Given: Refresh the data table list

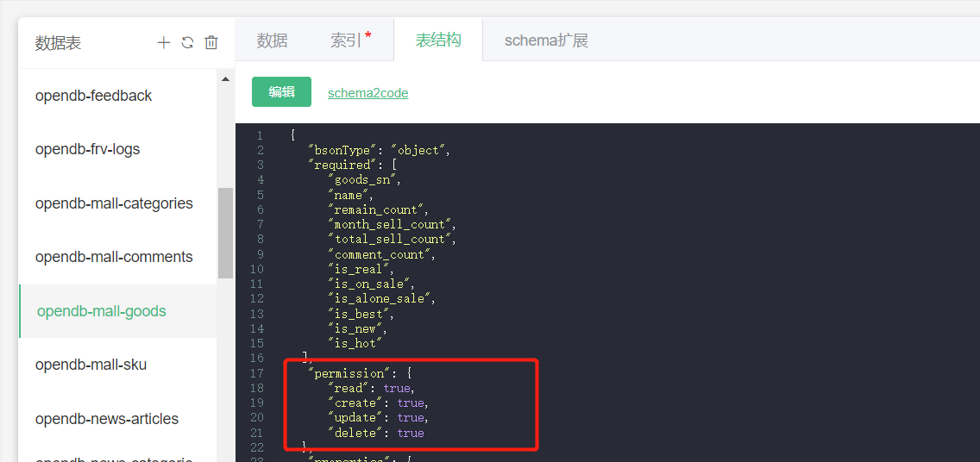Looking at the screenshot, I should coord(187,42).
